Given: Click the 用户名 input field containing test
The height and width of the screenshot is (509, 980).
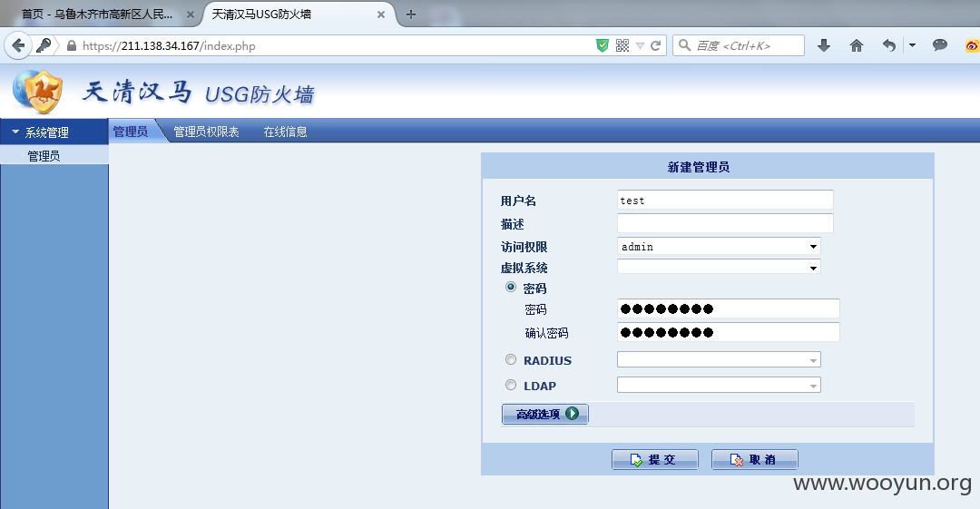Looking at the screenshot, I should coord(725,201).
